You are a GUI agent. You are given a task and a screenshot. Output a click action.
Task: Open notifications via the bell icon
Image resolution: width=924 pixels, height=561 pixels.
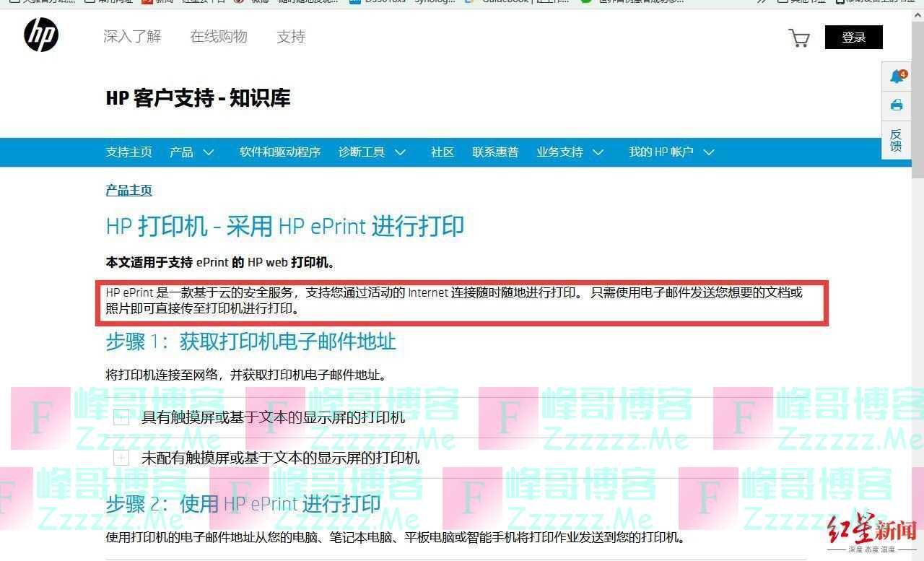896,77
